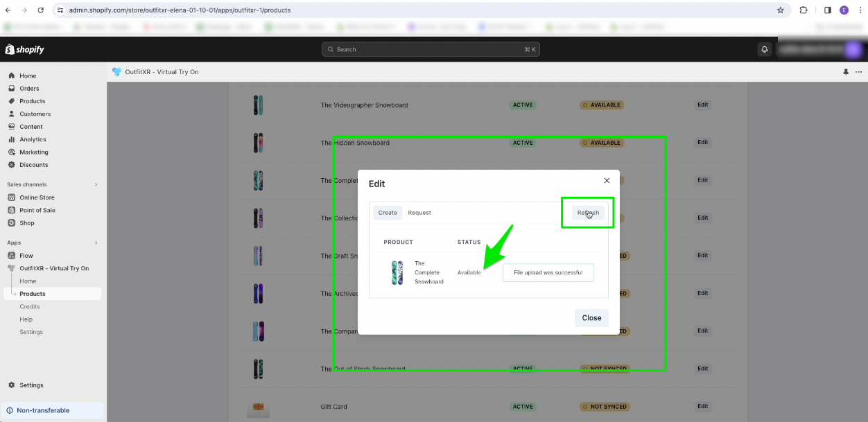Open Orders in the sidebar
Screen dimensions: 868x422
coord(29,89)
